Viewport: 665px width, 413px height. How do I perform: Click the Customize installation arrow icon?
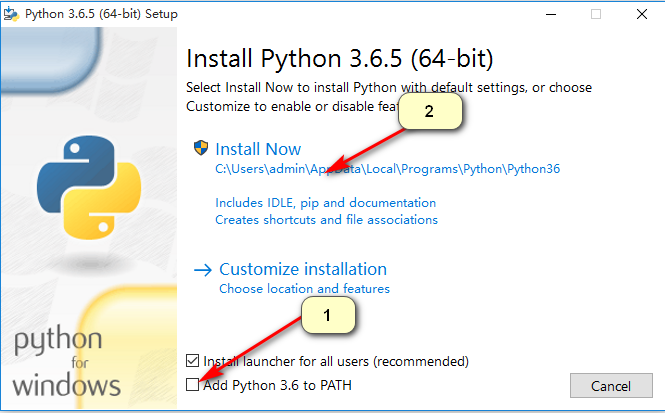[x=203, y=270]
